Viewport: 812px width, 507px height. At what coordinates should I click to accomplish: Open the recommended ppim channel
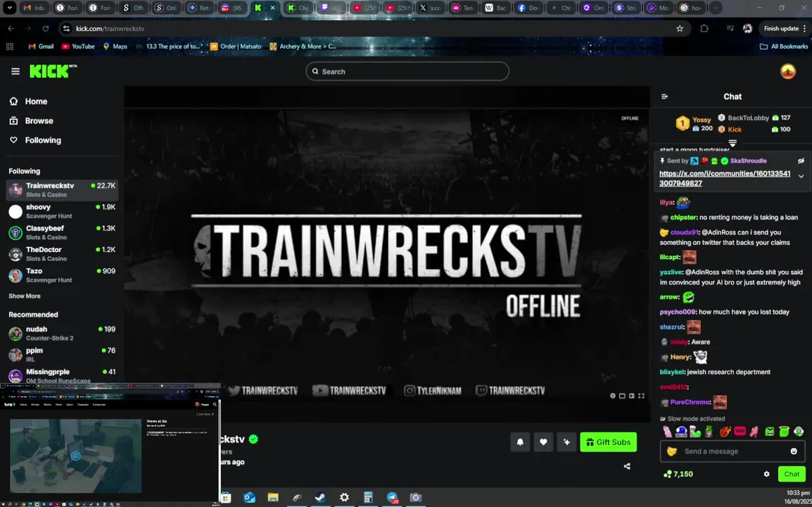pyautogui.click(x=62, y=355)
